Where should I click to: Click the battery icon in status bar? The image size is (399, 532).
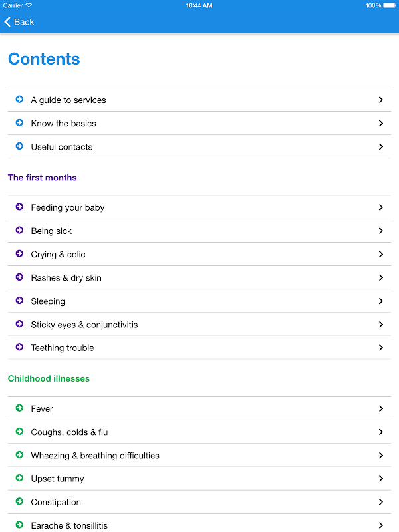point(390,5)
